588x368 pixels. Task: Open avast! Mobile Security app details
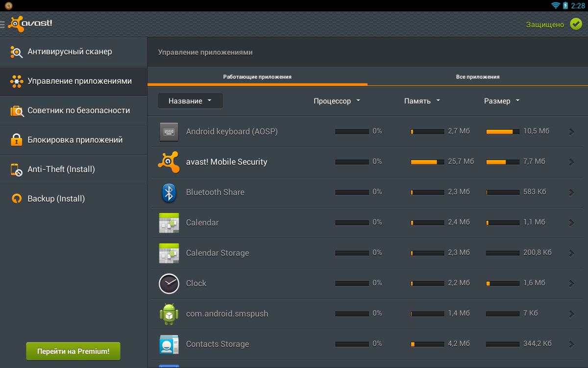tap(226, 162)
